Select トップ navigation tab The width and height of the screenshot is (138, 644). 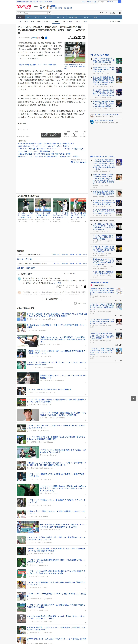[20, 17]
